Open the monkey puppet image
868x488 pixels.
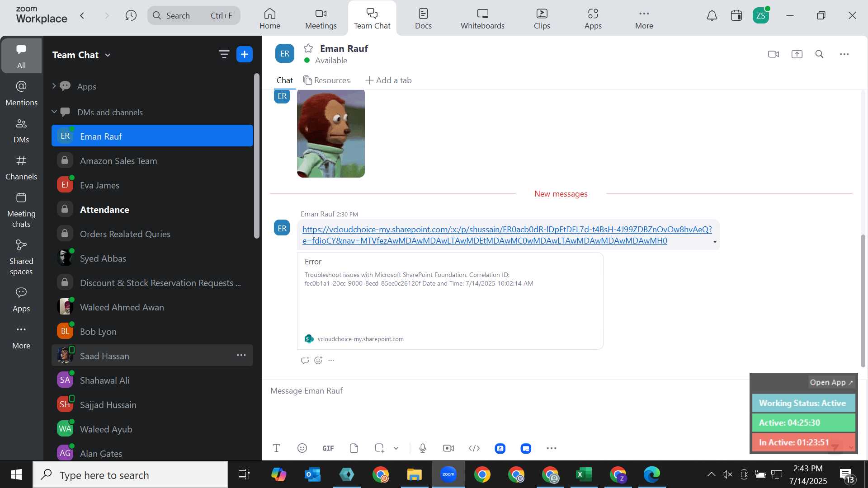330,133
